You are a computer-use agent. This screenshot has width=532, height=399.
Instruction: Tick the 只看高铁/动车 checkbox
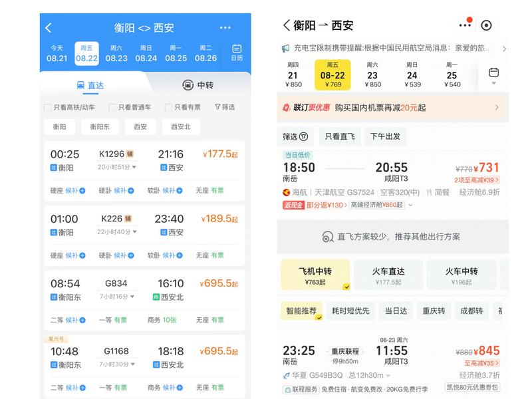pos(48,108)
